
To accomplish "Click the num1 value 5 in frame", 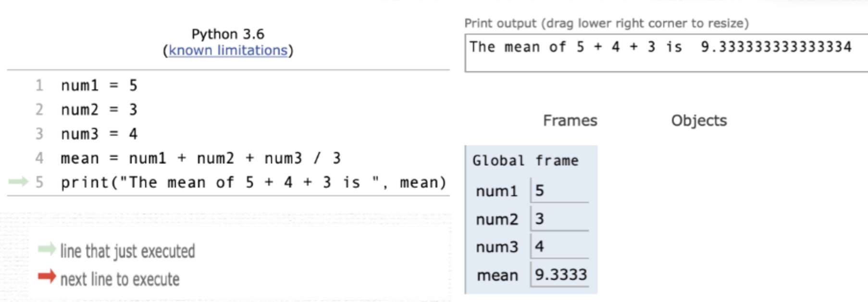I will pos(559,190).
